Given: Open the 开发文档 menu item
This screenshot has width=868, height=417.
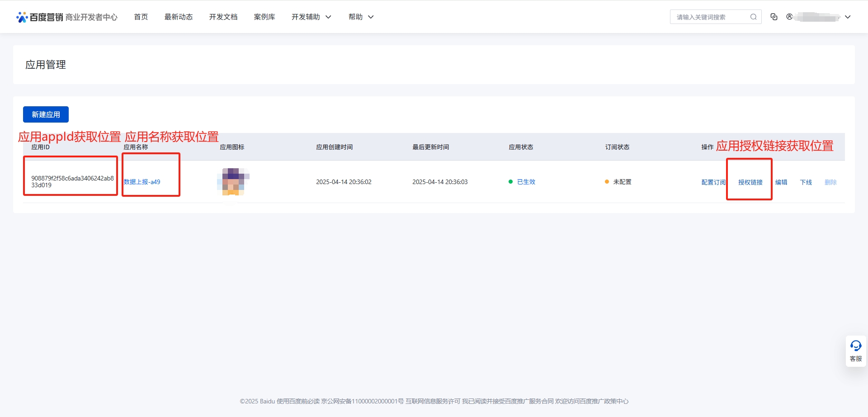Looking at the screenshot, I should click(223, 17).
